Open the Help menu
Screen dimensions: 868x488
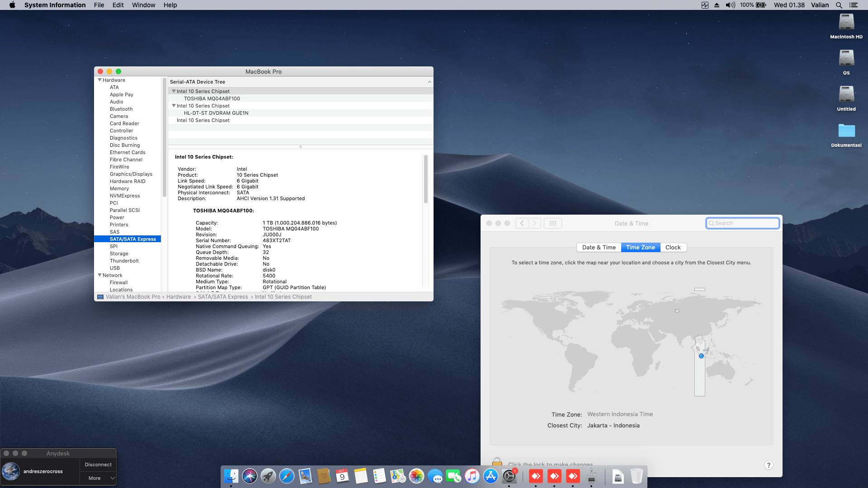click(x=170, y=5)
